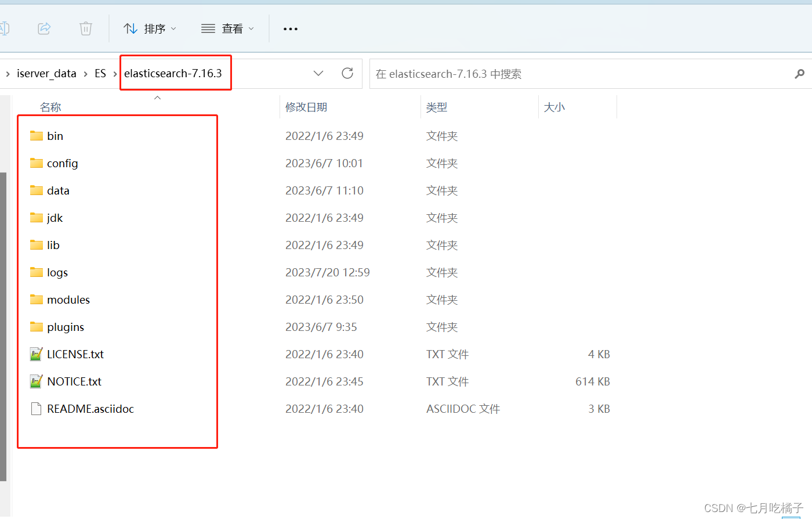Image resolution: width=812 pixels, height=519 pixels.
Task: Select the 'LICENSE.txt' file name
Action: 75,354
